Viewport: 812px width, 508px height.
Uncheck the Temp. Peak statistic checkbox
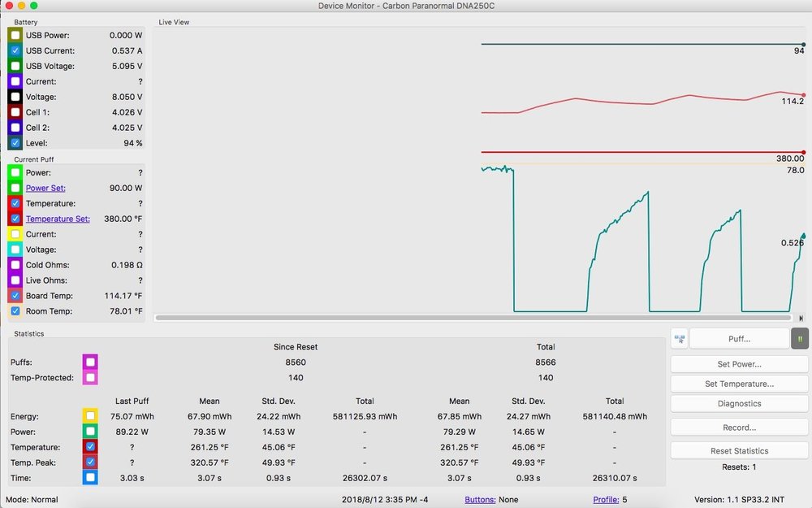(90, 462)
